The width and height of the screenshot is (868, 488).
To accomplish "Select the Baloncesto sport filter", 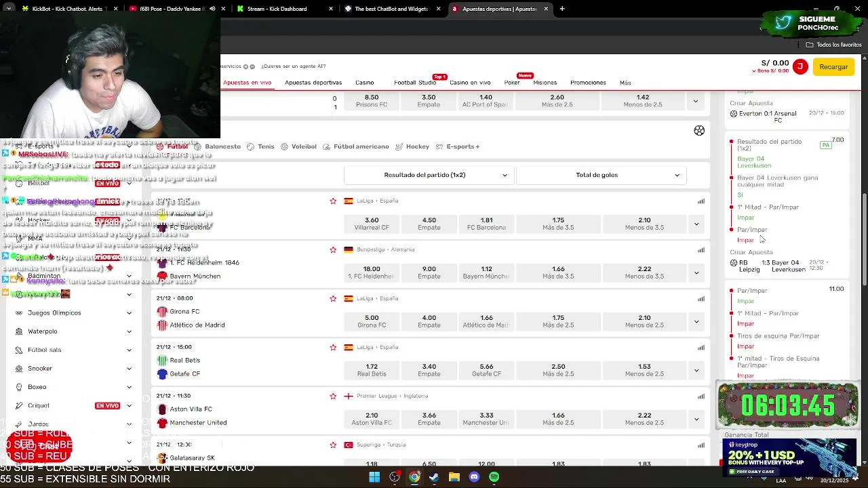I will 218,146.
